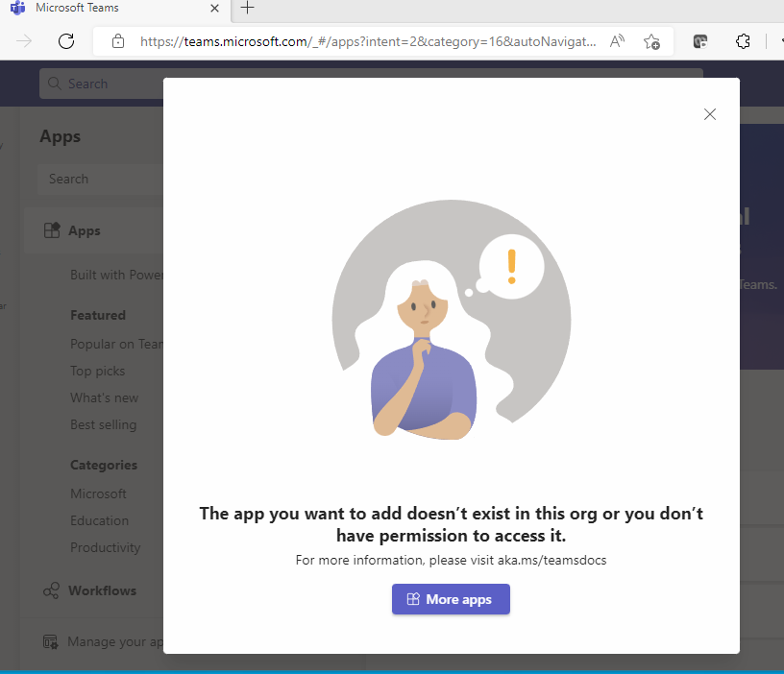Open Popular on Teams list
Image resolution: width=784 pixels, height=674 pixels.
coord(116,345)
